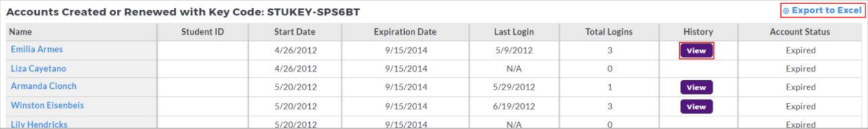Viewport: 868px width, 129px height.
Task: Sort by the Account Status column header
Action: pyautogui.click(x=800, y=32)
